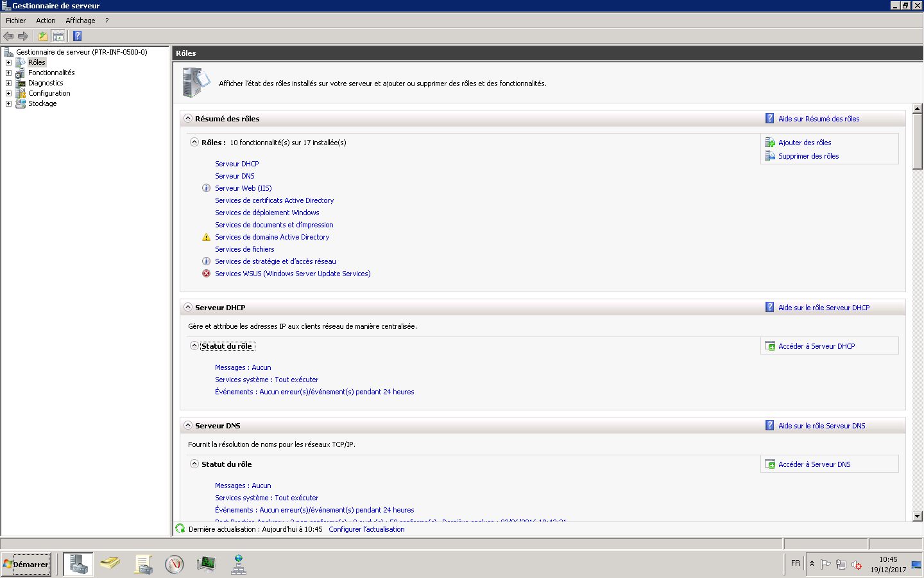Collapse the Serveur DNS section
The height and width of the screenshot is (578, 924).
(188, 425)
